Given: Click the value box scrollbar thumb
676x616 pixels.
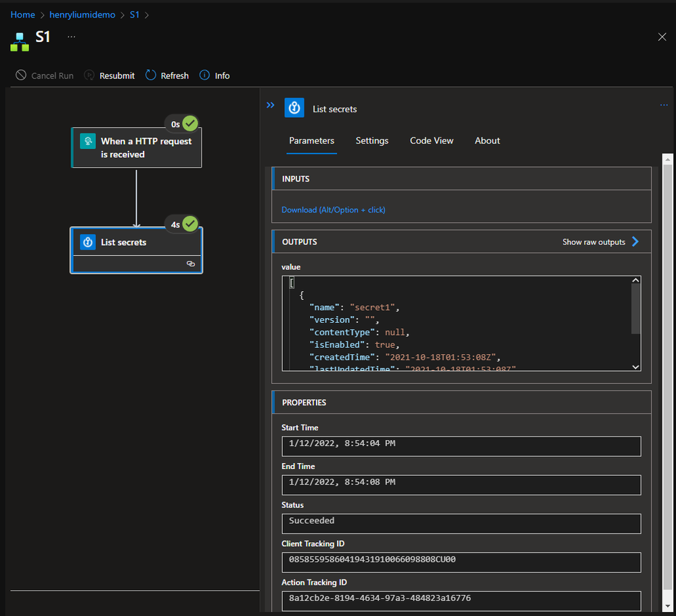Looking at the screenshot, I should pyautogui.click(x=635, y=309).
